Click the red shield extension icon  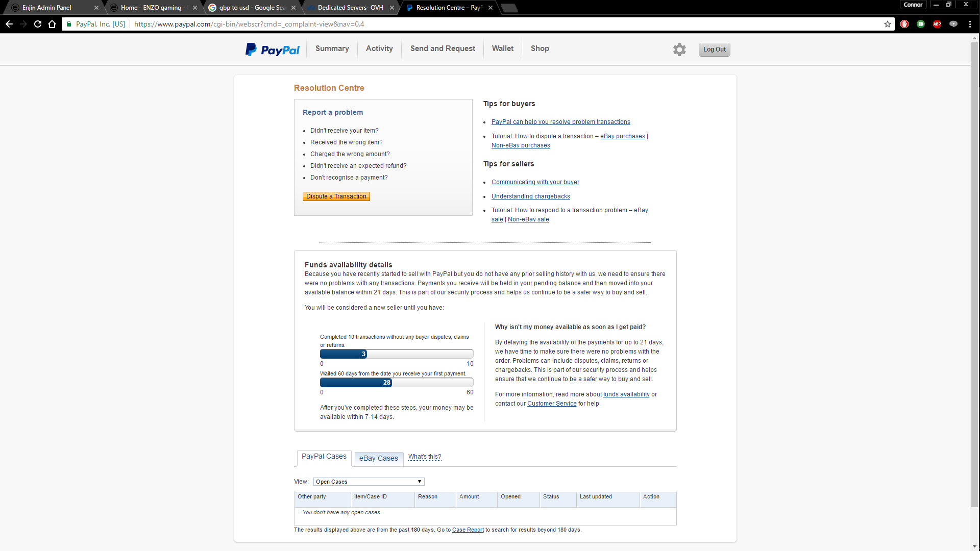coord(904,24)
